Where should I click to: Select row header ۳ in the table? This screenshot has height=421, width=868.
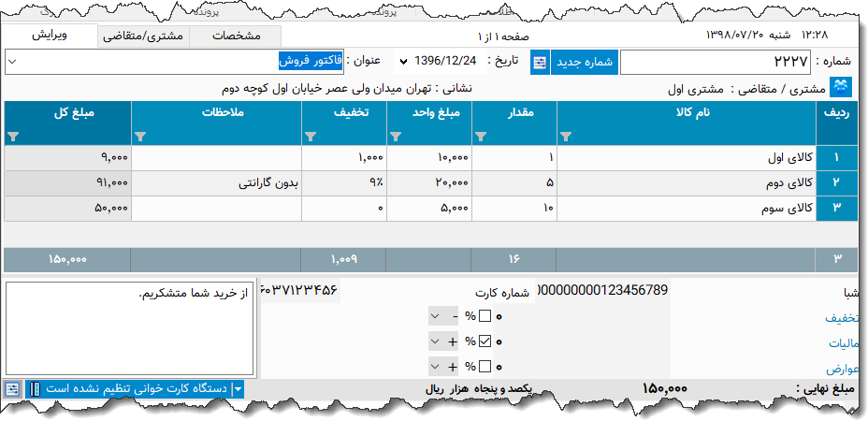[x=836, y=209]
